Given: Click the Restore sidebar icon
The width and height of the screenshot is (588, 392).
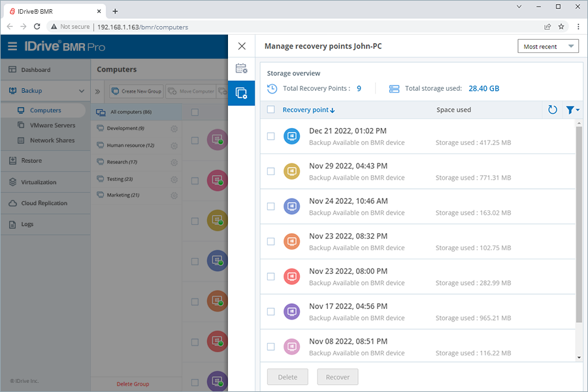Looking at the screenshot, I should (12, 161).
